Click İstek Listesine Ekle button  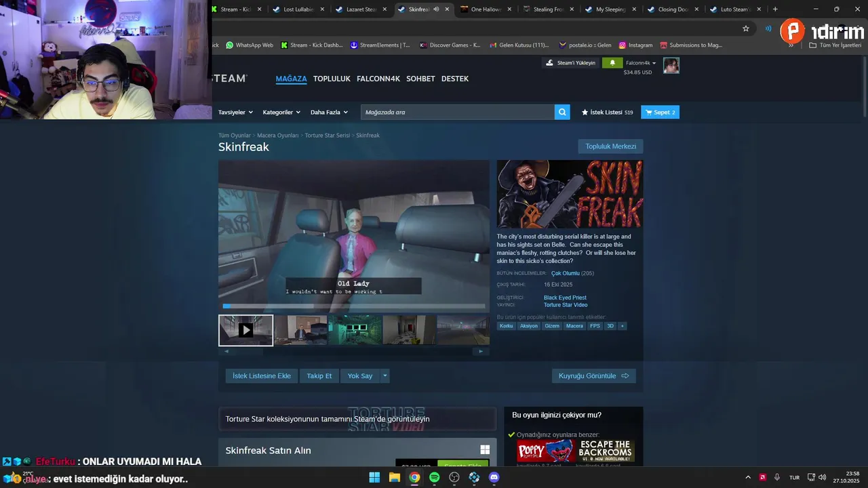[x=262, y=375]
